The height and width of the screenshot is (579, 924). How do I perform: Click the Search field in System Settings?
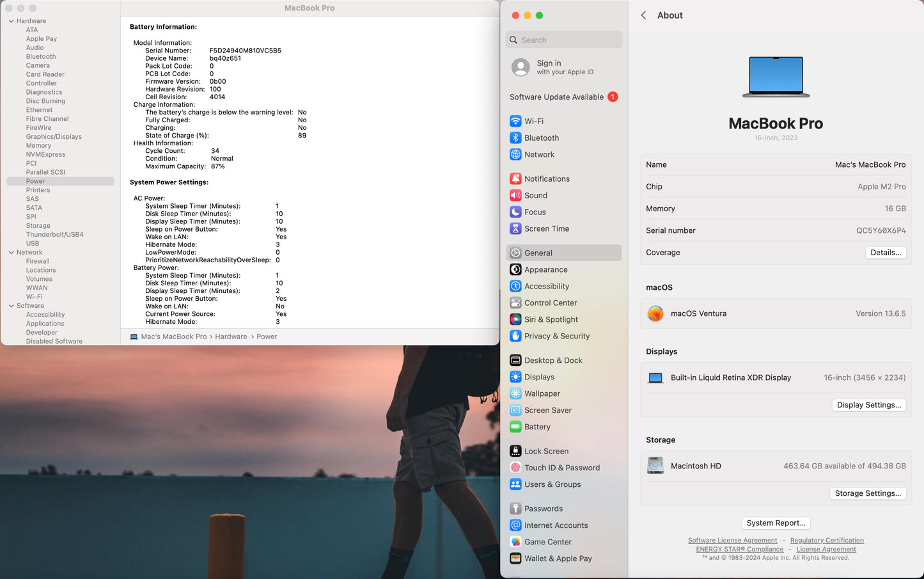(564, 40)
